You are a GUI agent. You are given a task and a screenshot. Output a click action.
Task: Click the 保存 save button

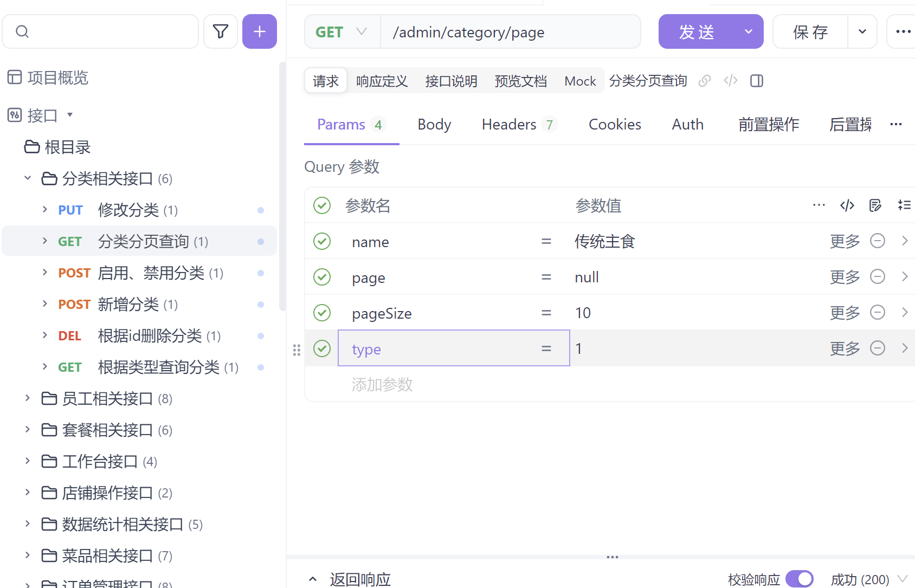click(810, 31)
